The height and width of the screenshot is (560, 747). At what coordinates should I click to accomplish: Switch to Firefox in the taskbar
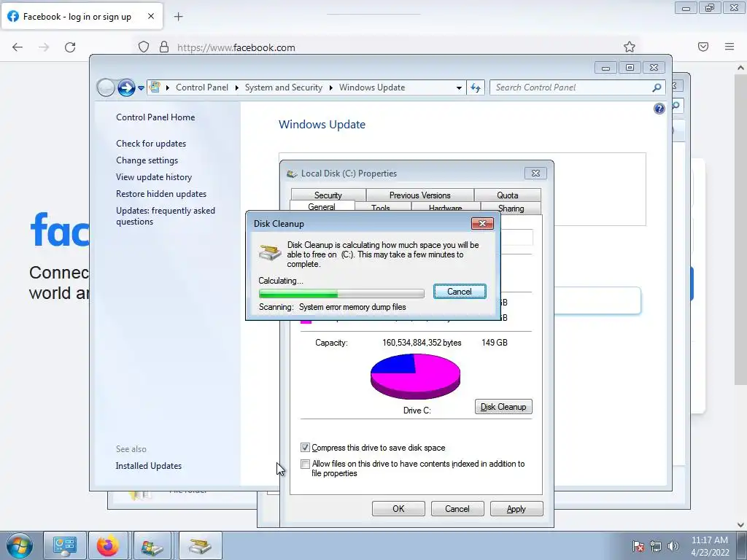click(x=108, y=545)
